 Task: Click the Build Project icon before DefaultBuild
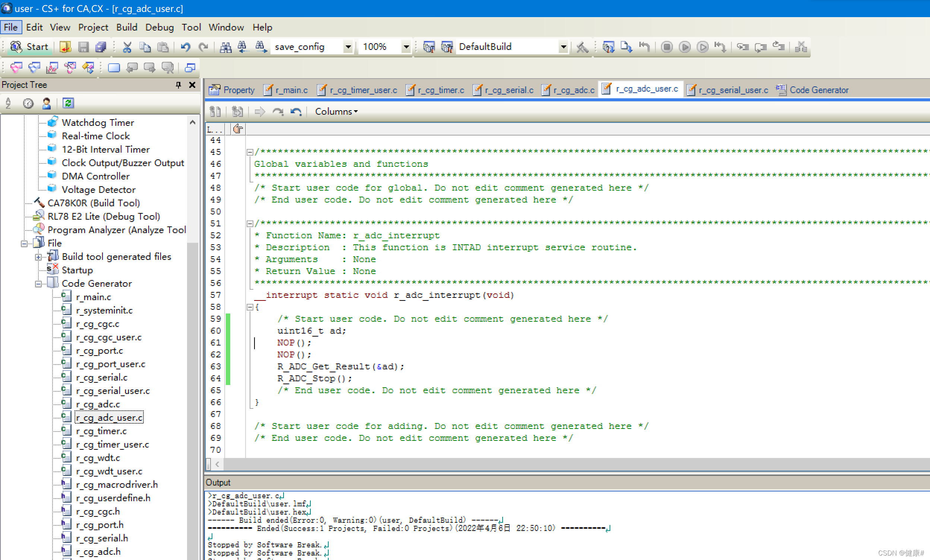point(429,47)
